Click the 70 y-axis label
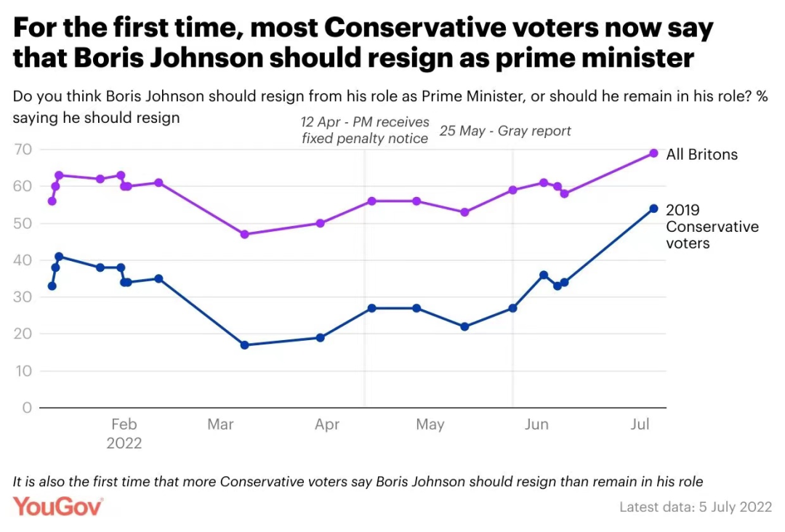This screenshot has height=532, width=785. click(x=23, y=149)
